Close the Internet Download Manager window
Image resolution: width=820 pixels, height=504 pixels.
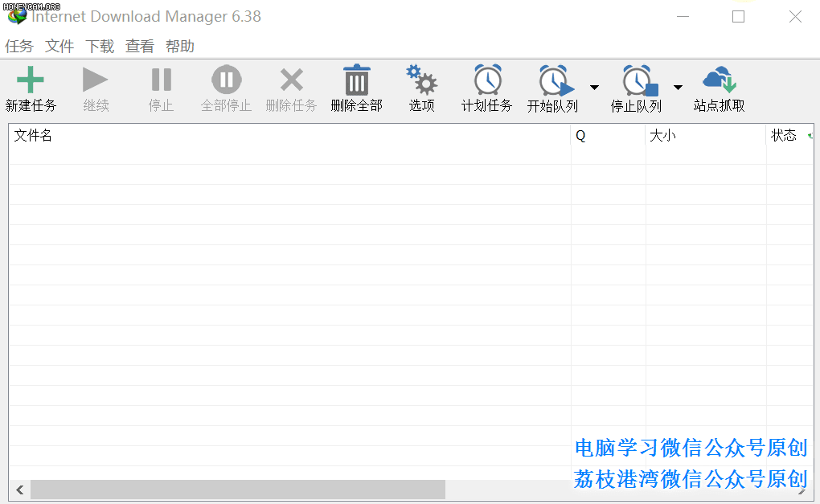coord(795,17)
